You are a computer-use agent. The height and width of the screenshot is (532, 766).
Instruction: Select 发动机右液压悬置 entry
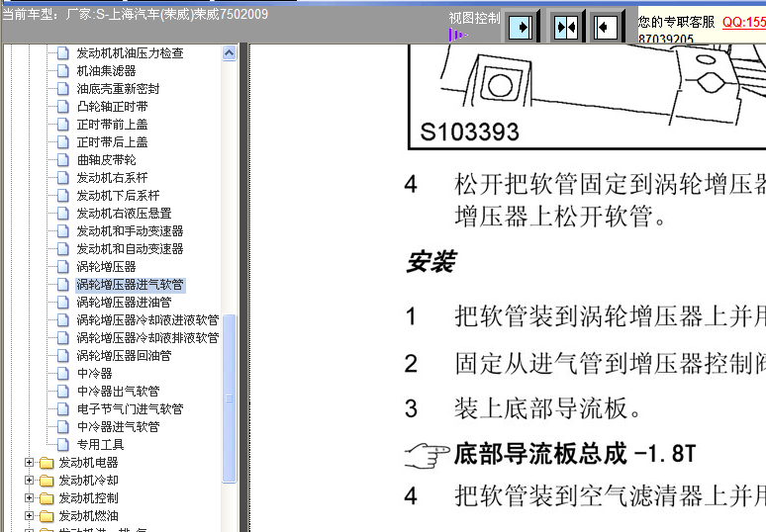point(124,214)
